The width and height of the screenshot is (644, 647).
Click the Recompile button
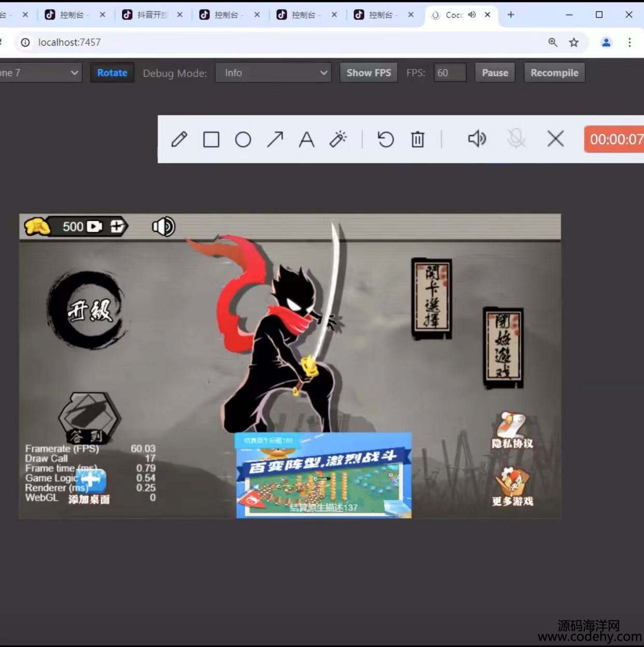(x=554, y=73)
